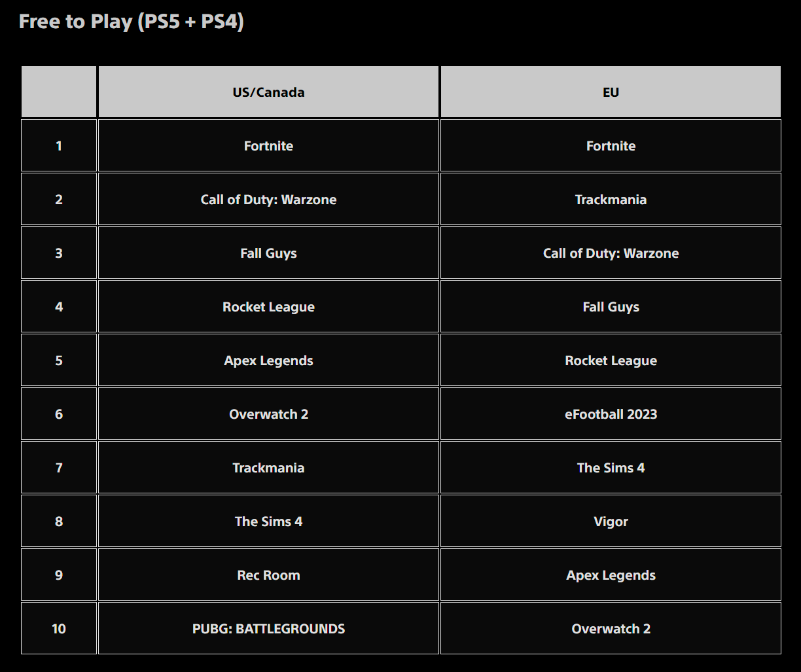Select The Sims 4 in the EU column
Image resolution: width=801 pixels, height=672 pixels.
(x=611, y=467)
